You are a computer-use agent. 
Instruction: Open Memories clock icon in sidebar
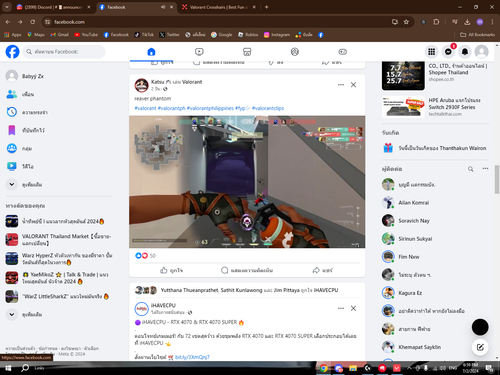(x=12, y=112)
